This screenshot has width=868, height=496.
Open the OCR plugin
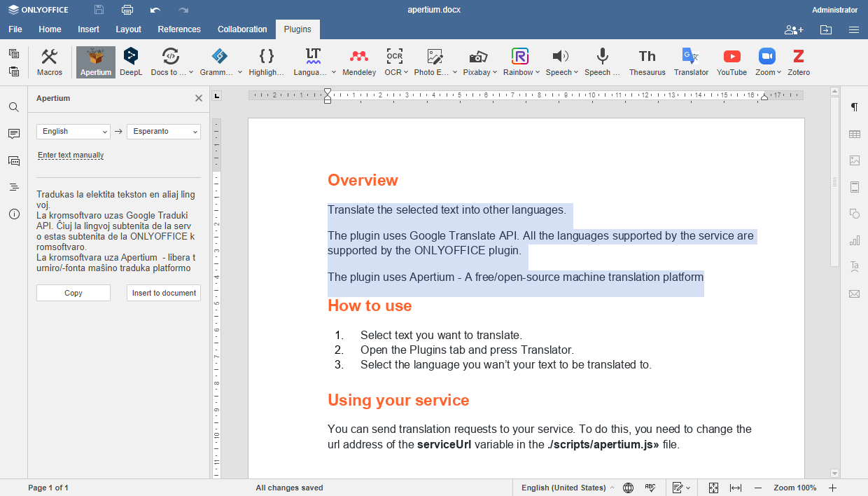click(393, 62)
